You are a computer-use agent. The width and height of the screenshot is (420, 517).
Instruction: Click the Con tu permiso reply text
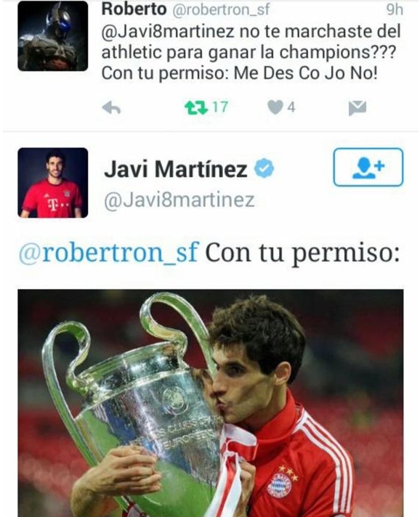[302, 253]
